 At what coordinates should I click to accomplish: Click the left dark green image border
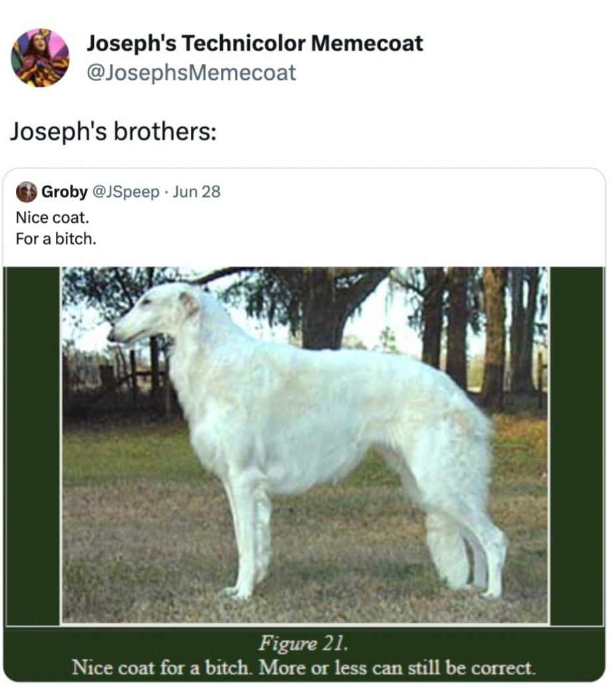coord(33,445)
